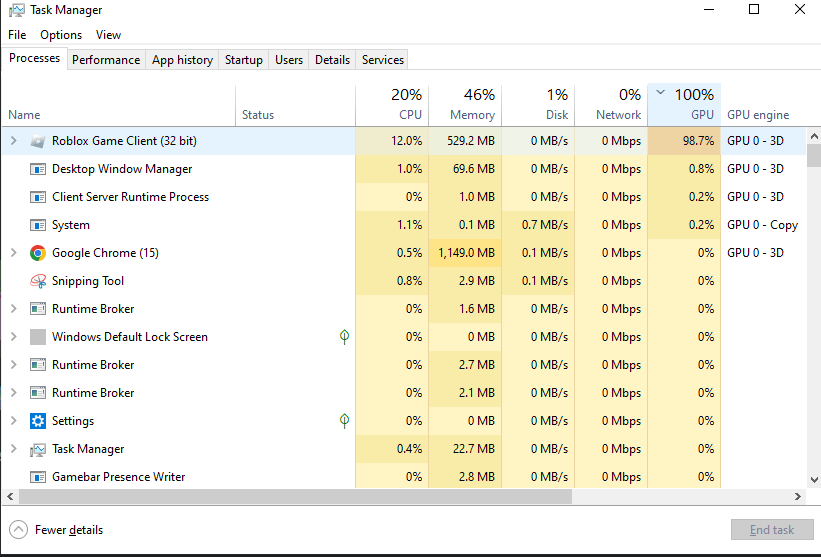
Task: Click the End task button
Action: [772, 530]
